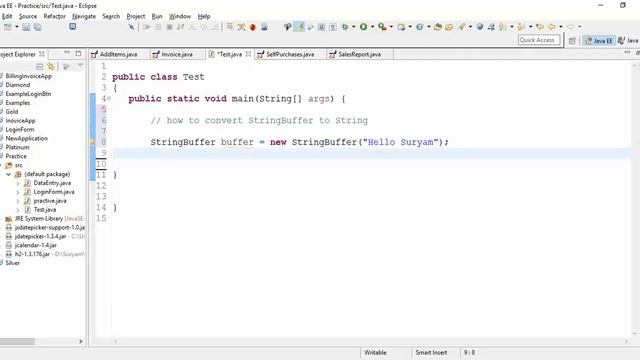Click the Next Annotation icon
This screenshot has width=640, height=360.
pos(503,27)
